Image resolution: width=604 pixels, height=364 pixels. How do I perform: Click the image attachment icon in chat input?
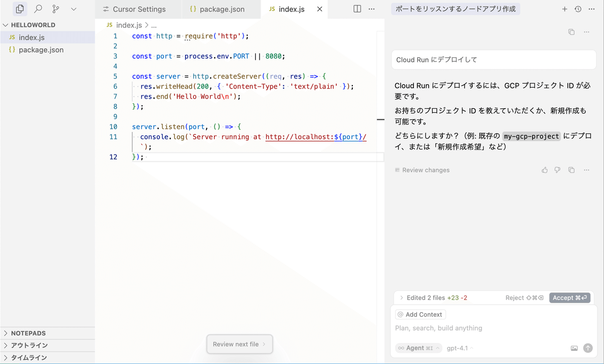pyautogui.click(x=574, y=348)
